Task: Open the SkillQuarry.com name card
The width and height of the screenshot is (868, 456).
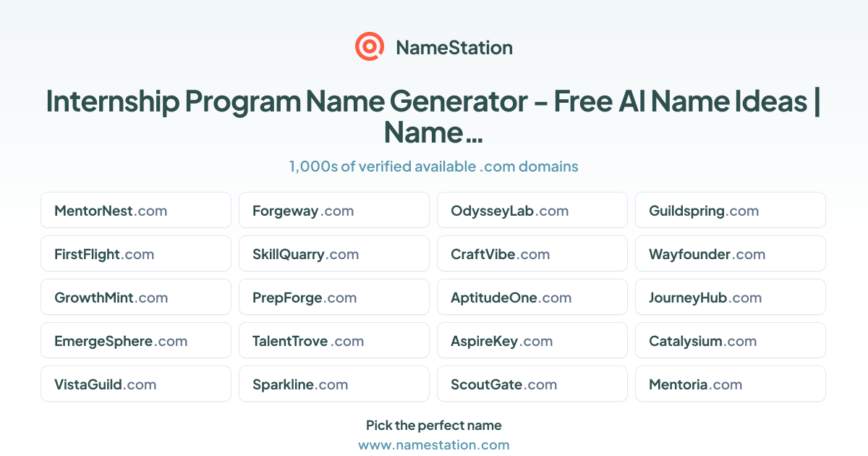Action: pyautogui.click(x=334, y=254)
